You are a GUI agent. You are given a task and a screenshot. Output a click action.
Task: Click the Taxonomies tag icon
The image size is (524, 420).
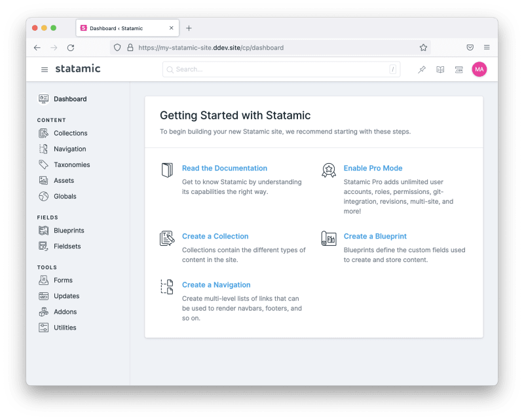click(x=43, y=164)
